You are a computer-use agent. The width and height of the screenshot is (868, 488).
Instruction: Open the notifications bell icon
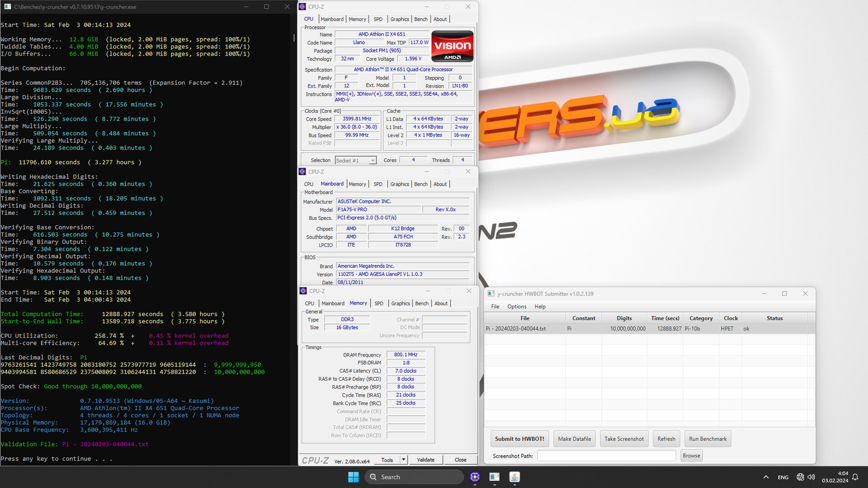pos(855,477)
